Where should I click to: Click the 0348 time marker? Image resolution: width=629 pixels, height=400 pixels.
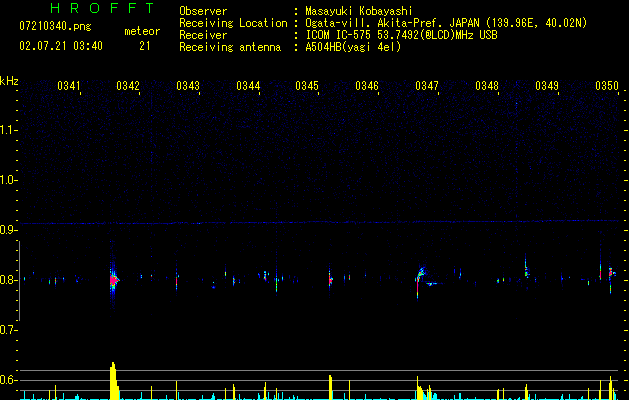pyautogui.click(x=487, y=86)
